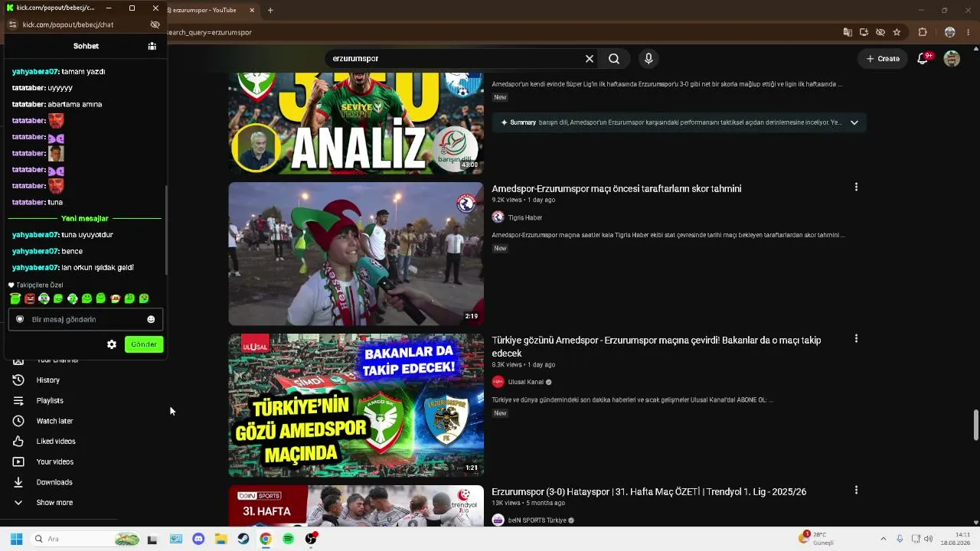Open the Tigris Haber channel avatar

tap(498, 217)
